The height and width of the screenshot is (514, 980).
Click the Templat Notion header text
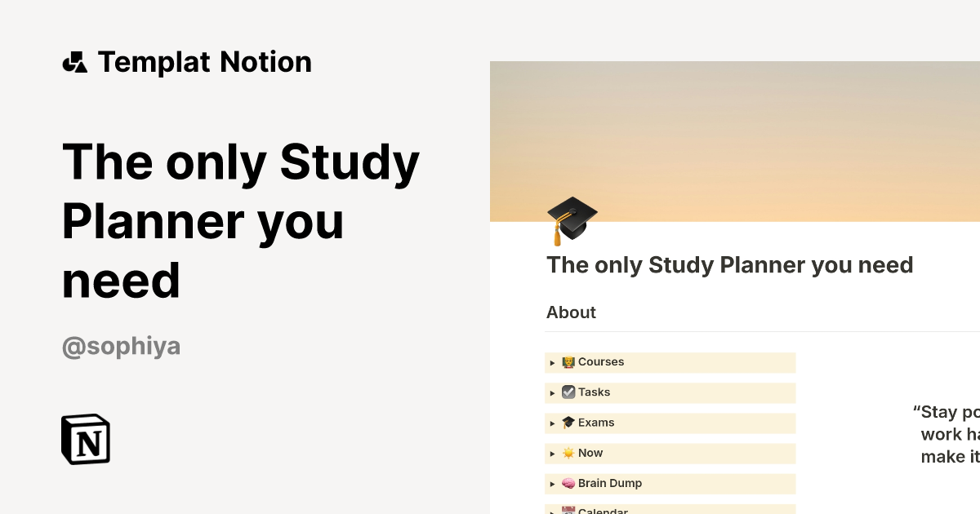coord(205,60)
